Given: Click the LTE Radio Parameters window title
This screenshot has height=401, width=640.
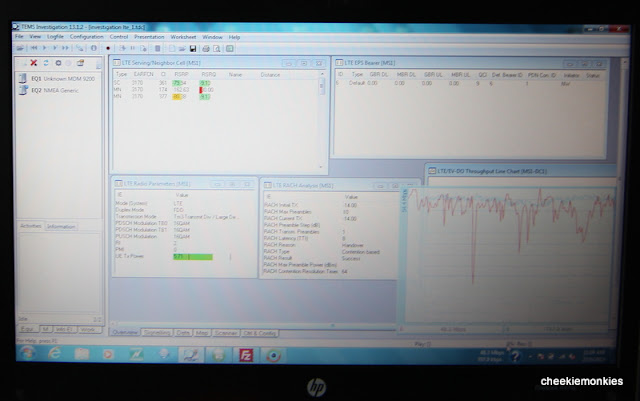Looking at the screenshot, I should (157, 184).
